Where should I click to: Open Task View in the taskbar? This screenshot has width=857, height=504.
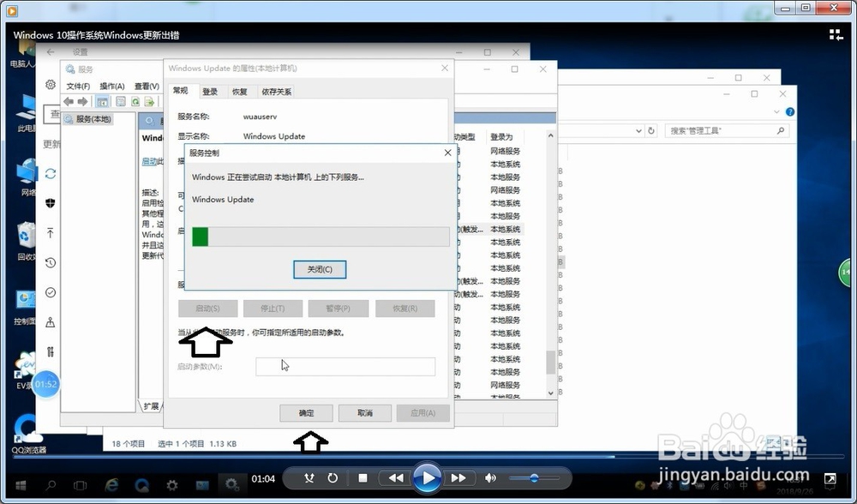point(80,485)
